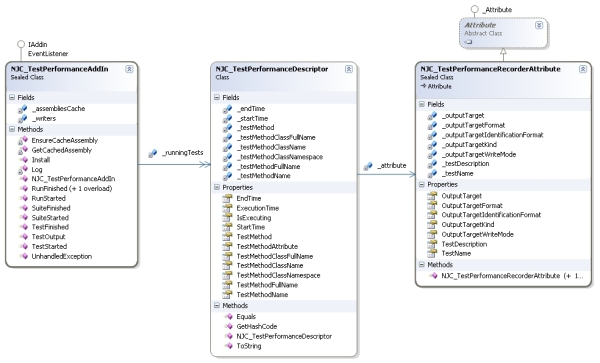Viewport: 600px width, 363px height.
Task: Collapse Fields section in NJC_TestPerformanceAddIn
Action: (x=12, y=98)
